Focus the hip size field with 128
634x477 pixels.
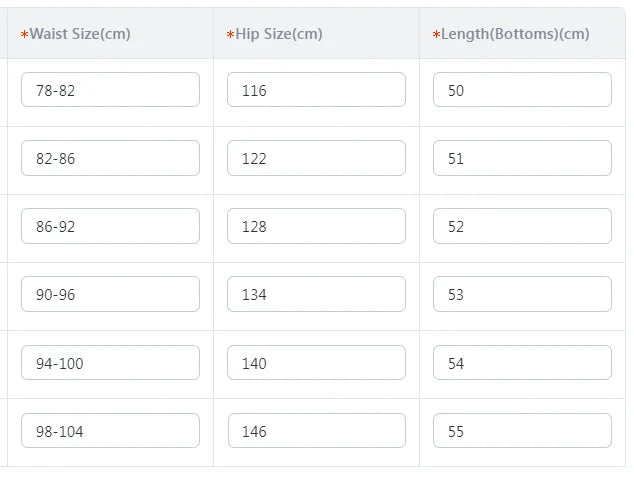click(316, 226)
